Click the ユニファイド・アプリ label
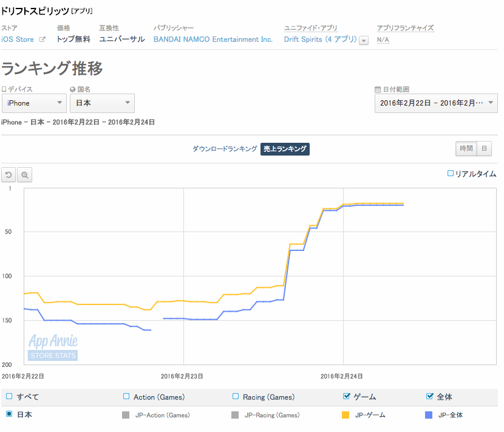 tap(310, 28)
